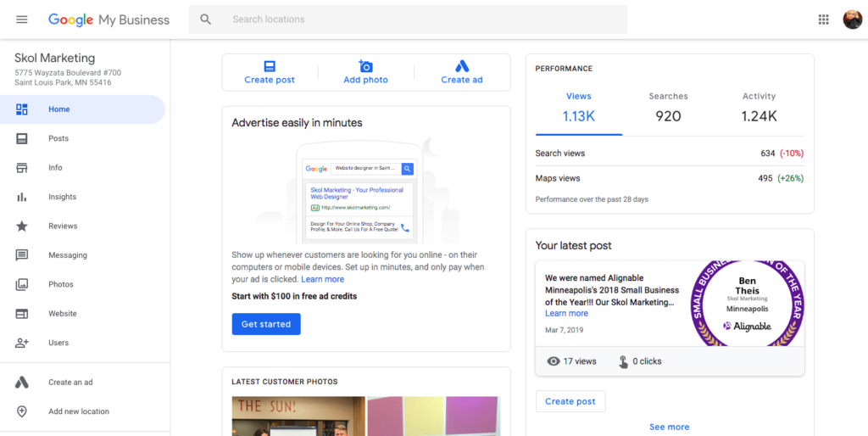Click the Photos gallery icon
This screenshot has width=868, height=436.
tap(21, 285)
